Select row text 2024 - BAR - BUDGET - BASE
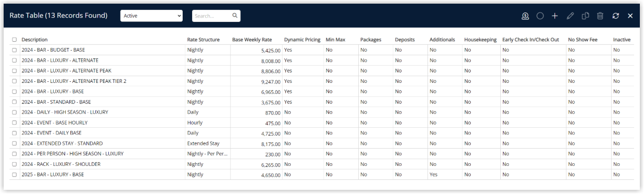The height and width of the screenshot is (194, 644). tap(53, 50)
